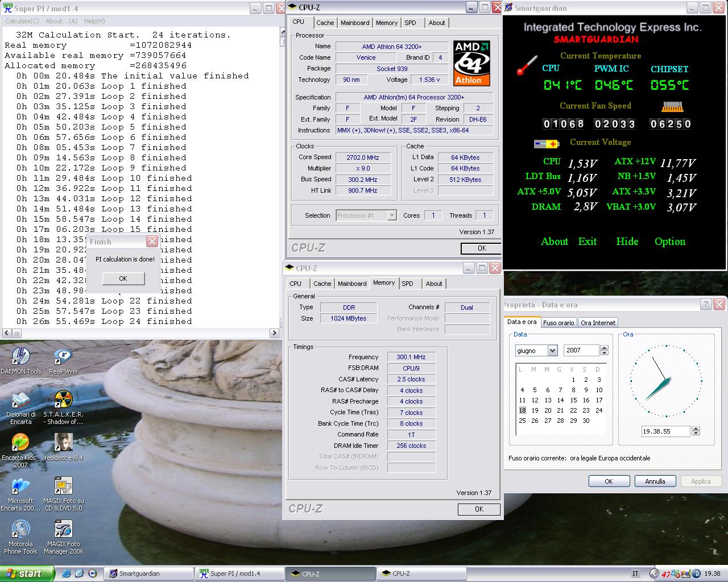This screenshot has width=728, height=582.
Task: Click OK in the top CPU-Z window
Action: coord(481,248)
